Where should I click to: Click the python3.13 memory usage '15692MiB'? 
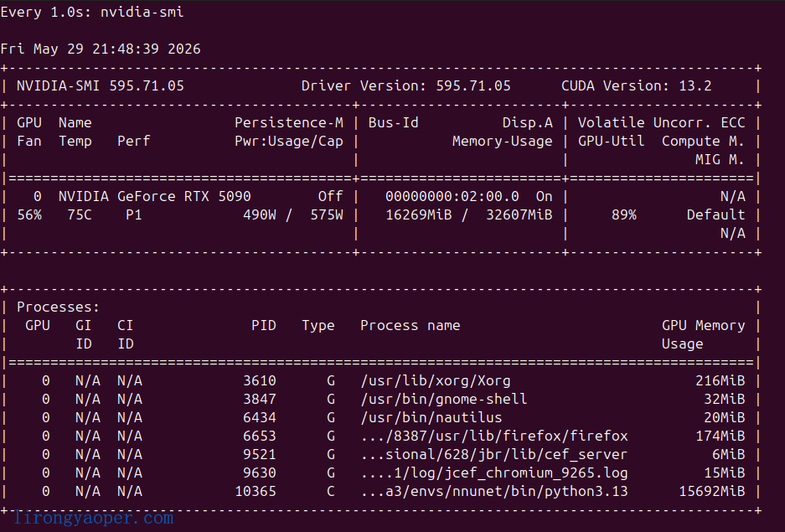712,492
